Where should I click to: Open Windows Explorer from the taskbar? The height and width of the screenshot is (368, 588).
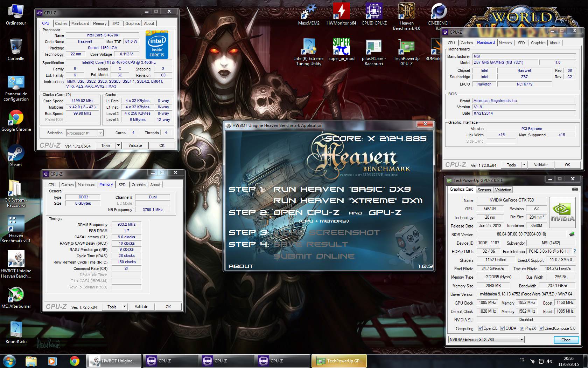pyautogui.click(x=31, y=361)
